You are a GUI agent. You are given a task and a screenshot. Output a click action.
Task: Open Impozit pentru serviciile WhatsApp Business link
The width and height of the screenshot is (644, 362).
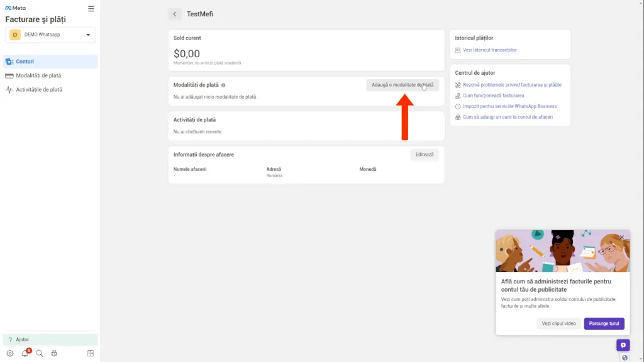click(509, 106)
